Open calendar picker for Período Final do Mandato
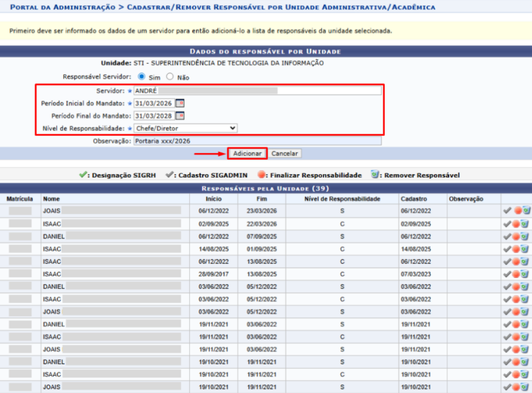Viewport: 532px width, 393px height. (x=180, y=116)
